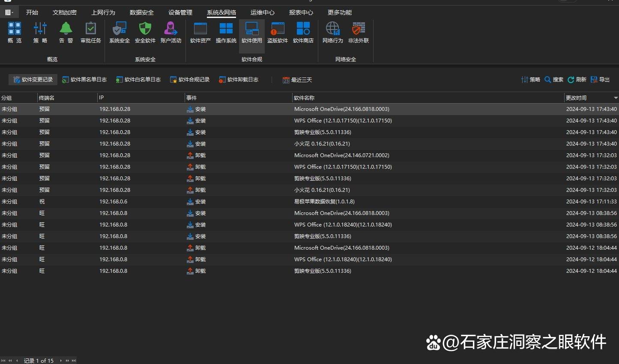Screen dimensions: 619x364
Task: Open the 盗版软件 pirated software icon
Action: [x=278, y=33]
